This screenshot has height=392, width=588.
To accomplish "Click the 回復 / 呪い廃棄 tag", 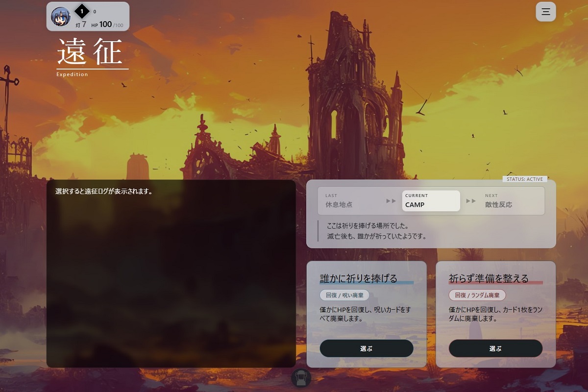I will pos(344,295).
